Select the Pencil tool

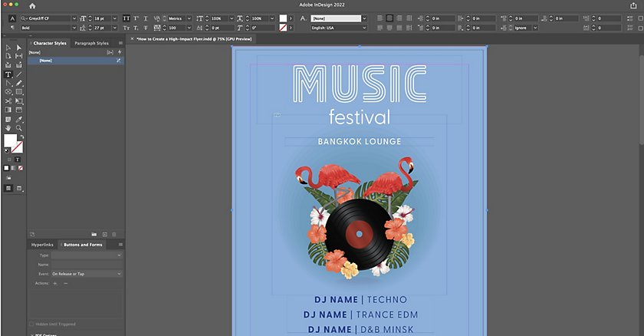(x=19, y=84)
